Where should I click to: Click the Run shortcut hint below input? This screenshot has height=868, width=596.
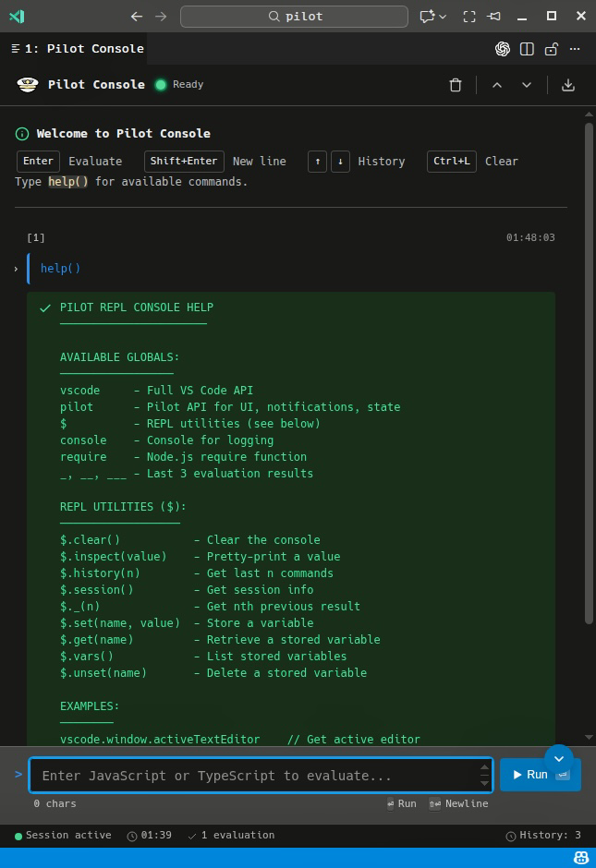click(402, 803)
